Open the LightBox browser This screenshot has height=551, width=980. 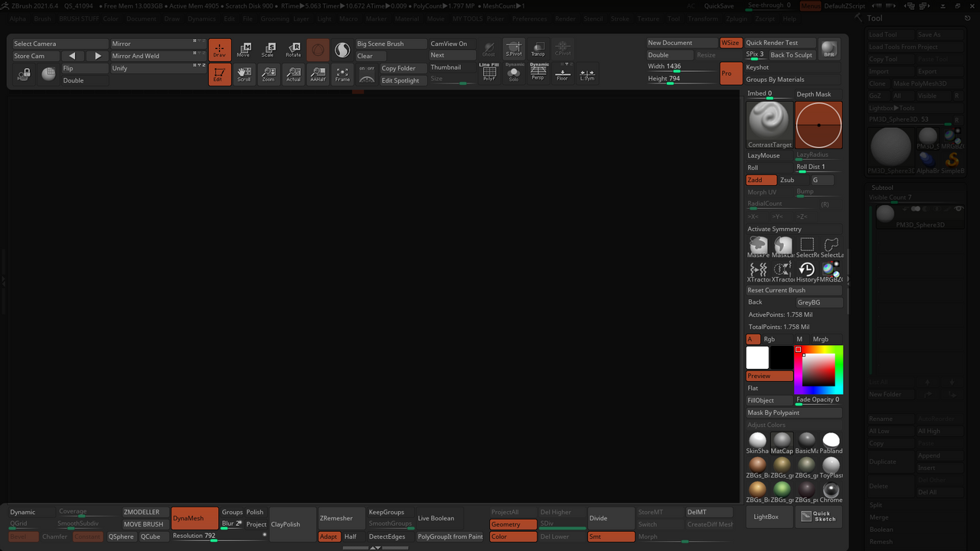pyautogui.click(x=769, y=517)
